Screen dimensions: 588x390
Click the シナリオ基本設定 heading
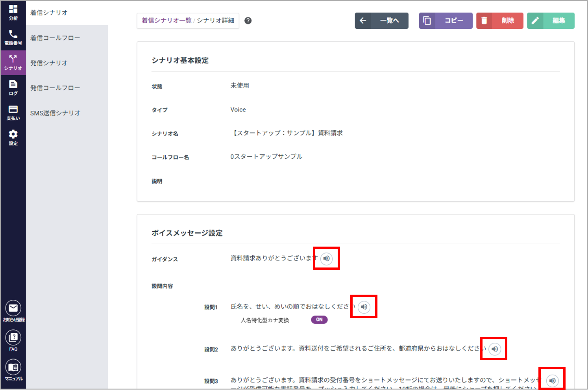(x=180, y=60)
